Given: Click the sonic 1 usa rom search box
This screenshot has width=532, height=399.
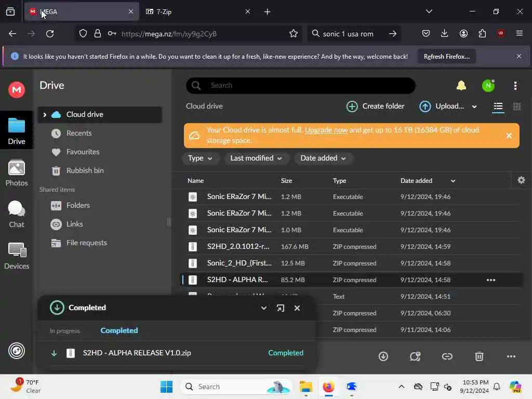Looking at the screenshot, I should pyautogui.click(x=353, y=34).
